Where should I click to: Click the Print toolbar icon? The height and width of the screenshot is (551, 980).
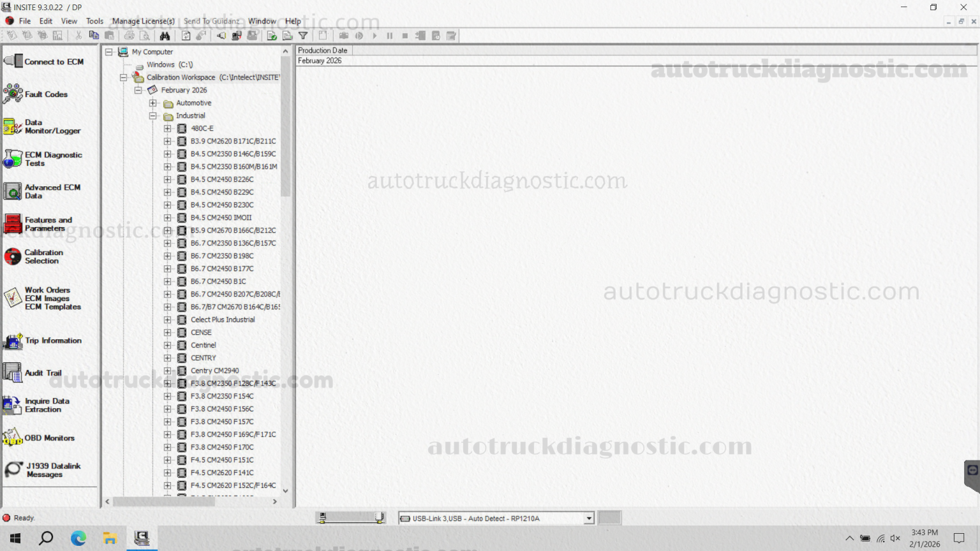pyautogui.click(x=130, y=36)
